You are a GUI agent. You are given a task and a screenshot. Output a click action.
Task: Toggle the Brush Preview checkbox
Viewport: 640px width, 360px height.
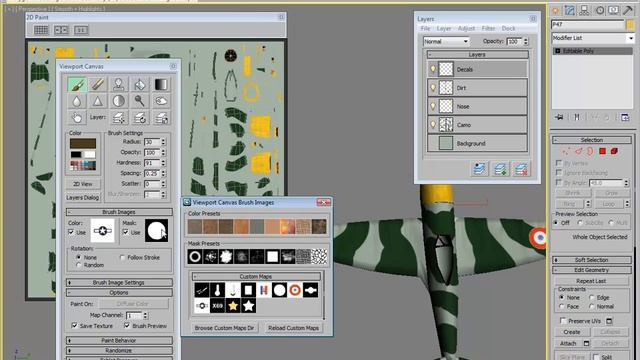[x=127, y=326]
